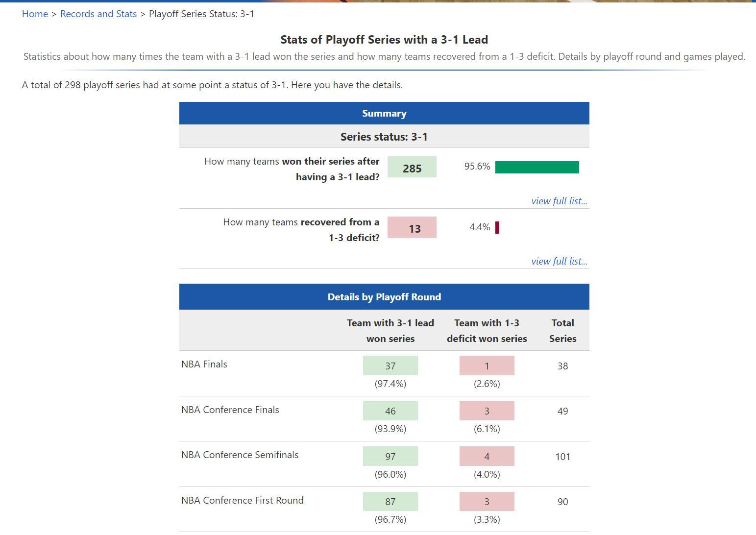This screenshot has height=535, width=756.
Task: Click the red 13 count box
Action: (412, 228)
